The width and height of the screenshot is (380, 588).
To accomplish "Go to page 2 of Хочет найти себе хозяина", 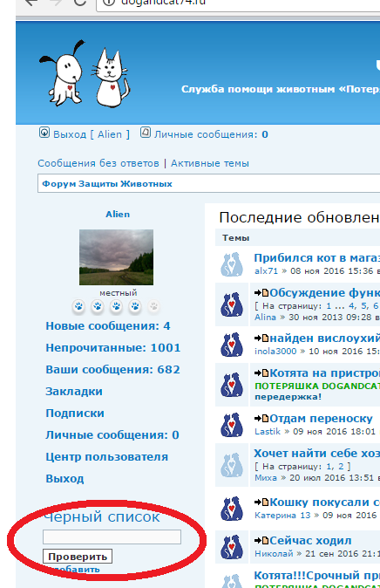I will pos(341,467).
